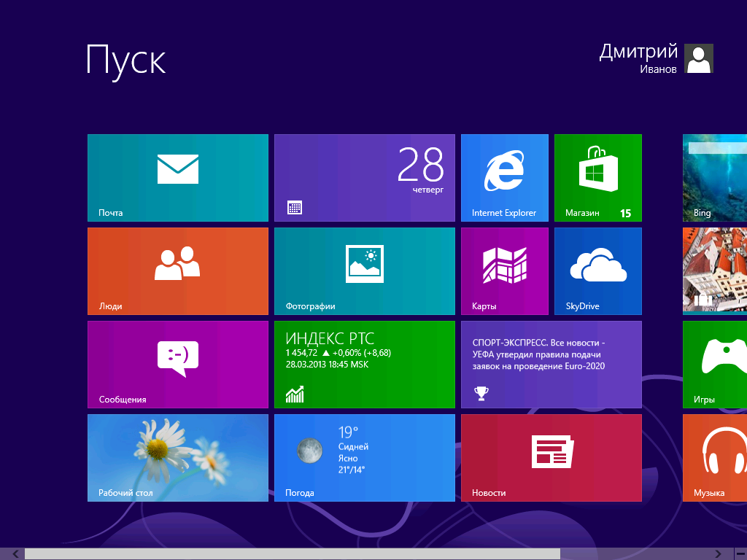This screenshot has width=747, height=560.
Task: Open the Погода weather tile for Сидней
Action: coord(365,458)
